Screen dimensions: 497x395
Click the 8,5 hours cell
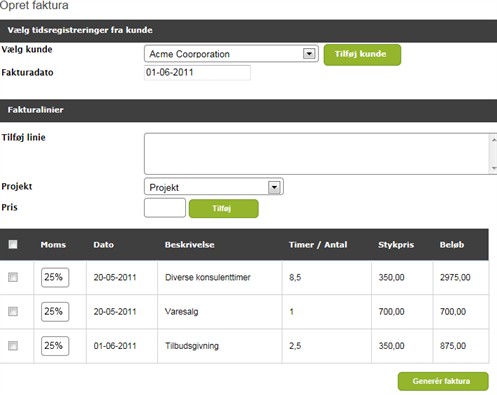pyautogui.click(x=327, y=277)
